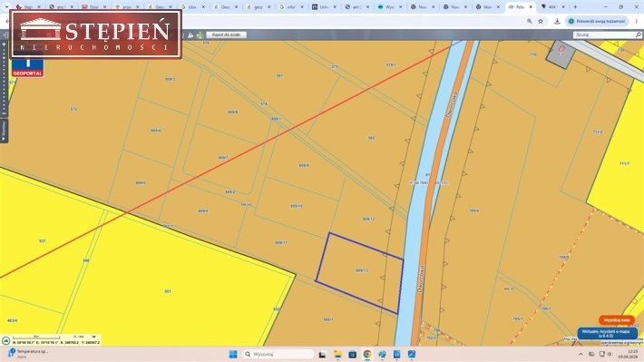The width and height of the screenshot is (644, 362).
Task: Click the warning triangle toolbar icon
Action: click(x=190, y=35)
